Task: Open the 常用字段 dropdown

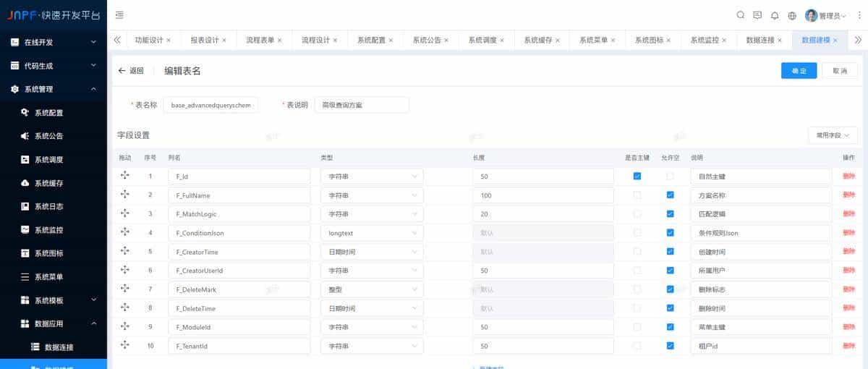Action: click(x=833, y=135)
